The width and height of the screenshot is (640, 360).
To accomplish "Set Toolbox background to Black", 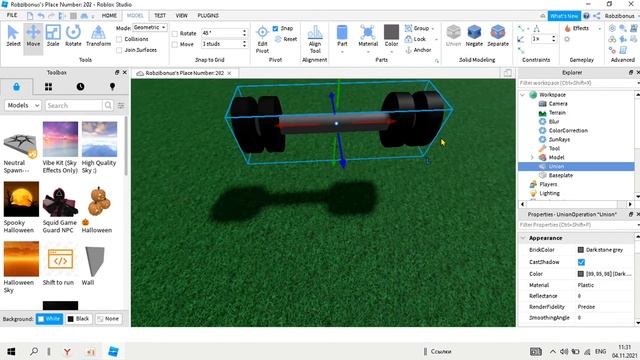I will pyautogui.click(x=78, y=319).
